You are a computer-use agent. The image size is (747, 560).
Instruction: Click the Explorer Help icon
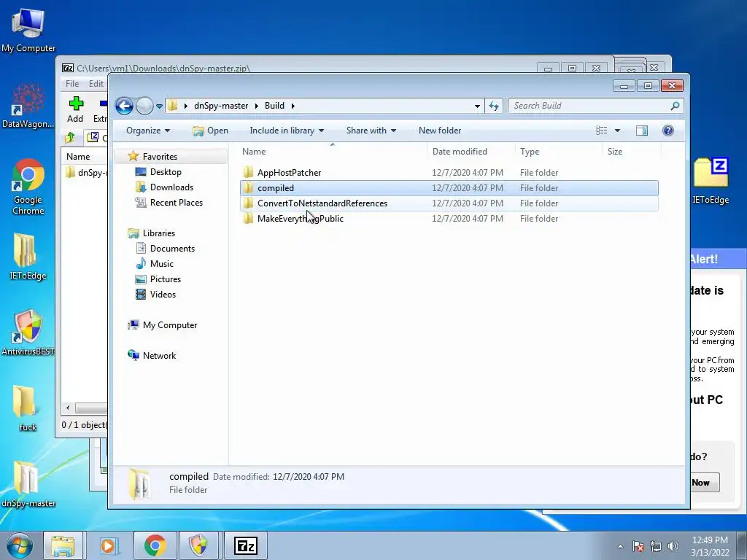(668, 131)
